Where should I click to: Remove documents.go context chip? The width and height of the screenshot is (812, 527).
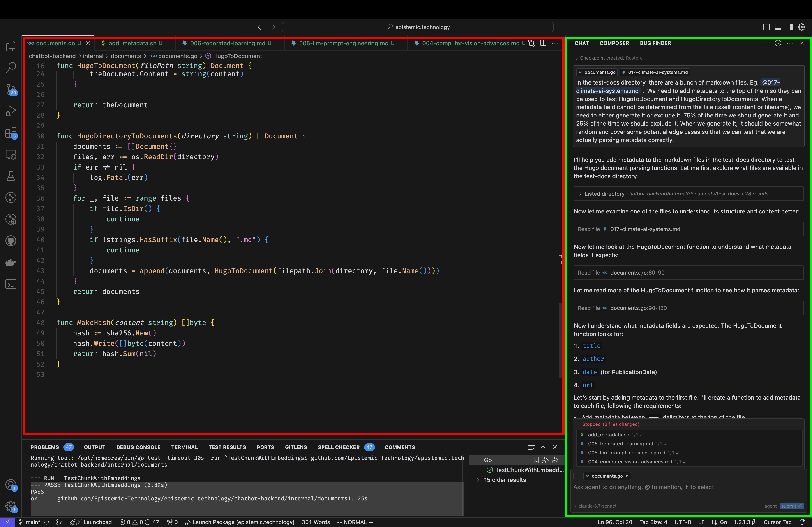(x=627, y=476)
